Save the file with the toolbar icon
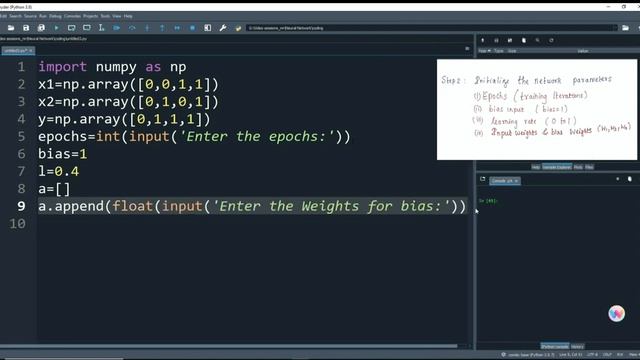Image resolution: width=640 pixels, height=360 pixels. click(26, 28)
